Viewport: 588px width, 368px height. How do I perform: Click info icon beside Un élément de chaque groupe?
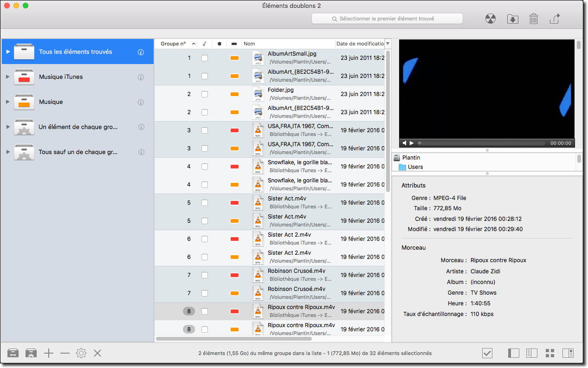[x=141, y=127]
